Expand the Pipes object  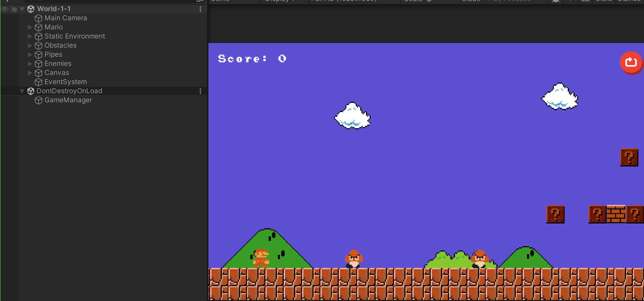(x=30, y=55)
